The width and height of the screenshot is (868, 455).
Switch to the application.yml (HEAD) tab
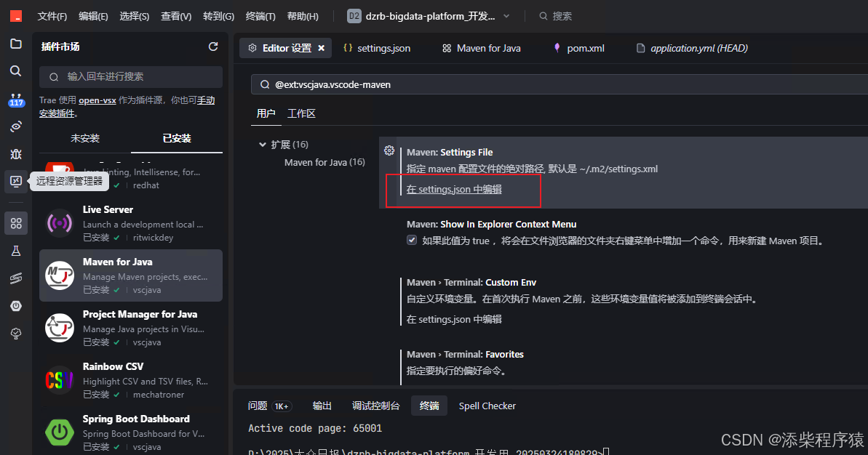pos(692,48)
